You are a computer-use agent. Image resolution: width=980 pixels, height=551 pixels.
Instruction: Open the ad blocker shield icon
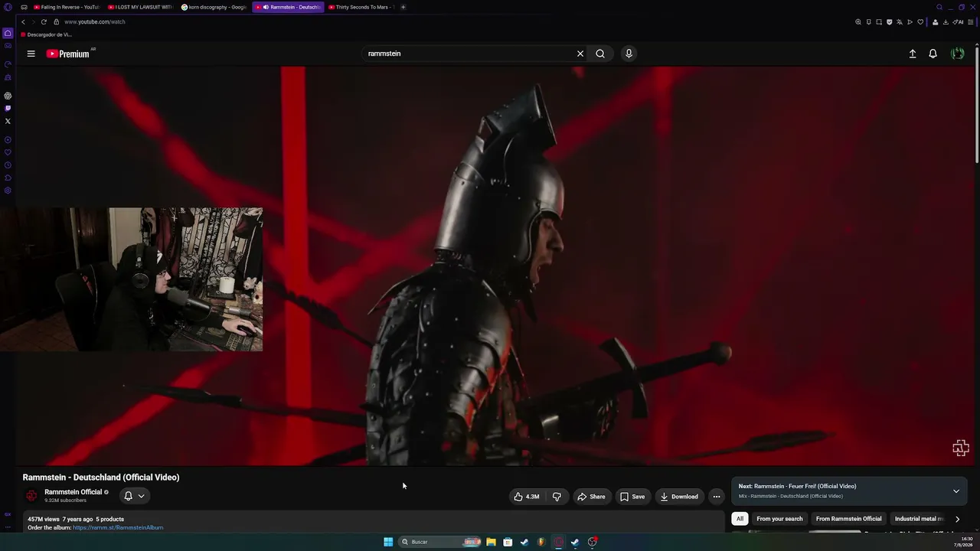(889, 22)
